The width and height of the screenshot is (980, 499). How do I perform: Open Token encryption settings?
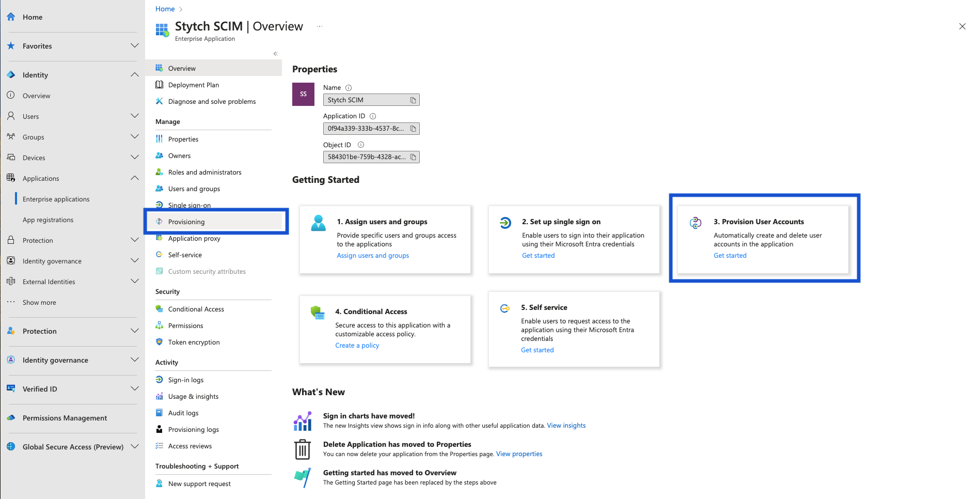tap(193, 342)
